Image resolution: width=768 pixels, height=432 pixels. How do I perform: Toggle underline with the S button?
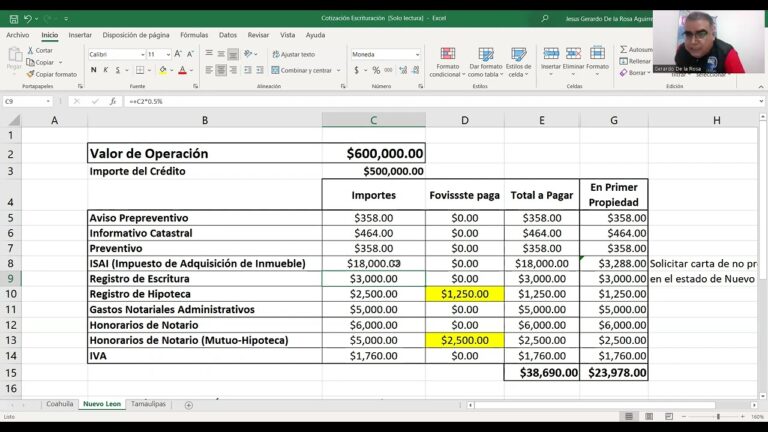click(x=118, y=70)
